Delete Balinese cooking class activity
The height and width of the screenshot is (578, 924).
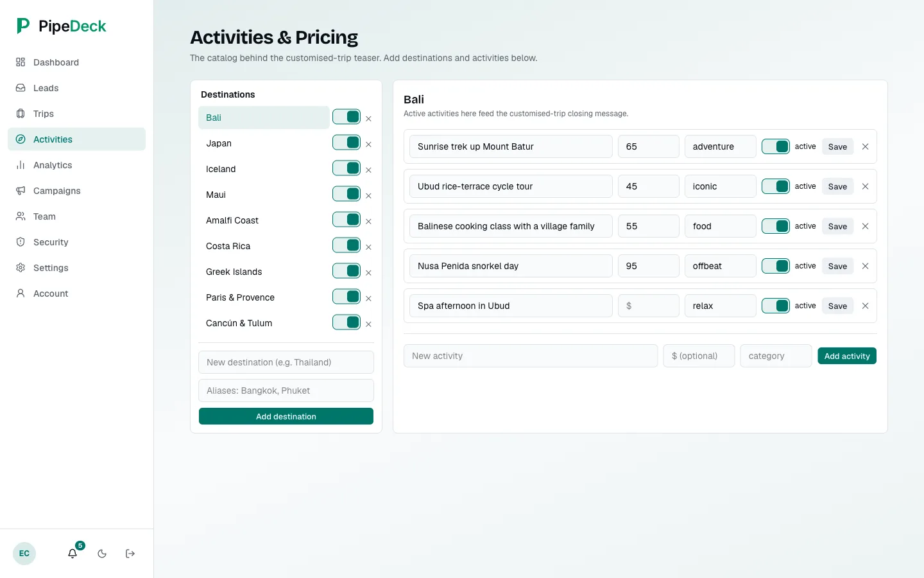(x=865, y=226)
